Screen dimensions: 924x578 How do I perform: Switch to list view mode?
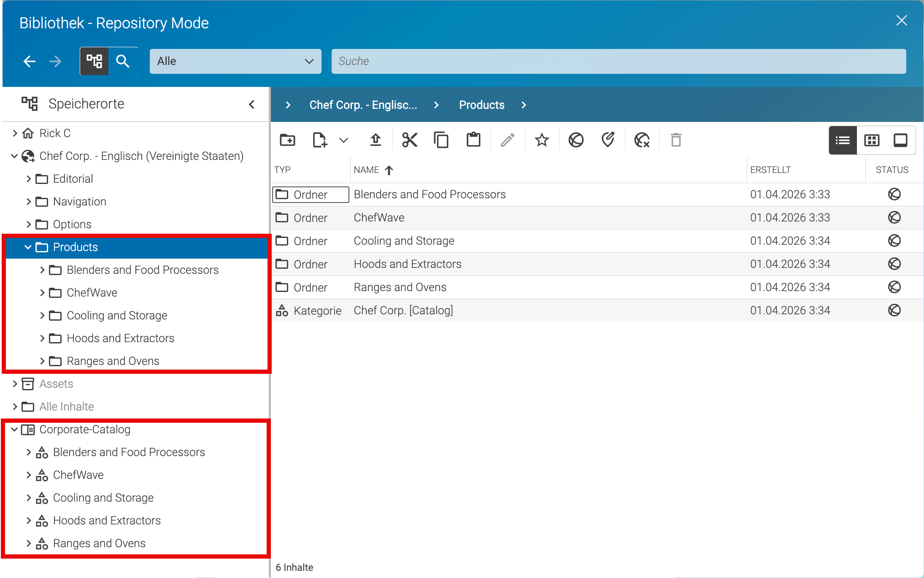click(x=843, y=140)
